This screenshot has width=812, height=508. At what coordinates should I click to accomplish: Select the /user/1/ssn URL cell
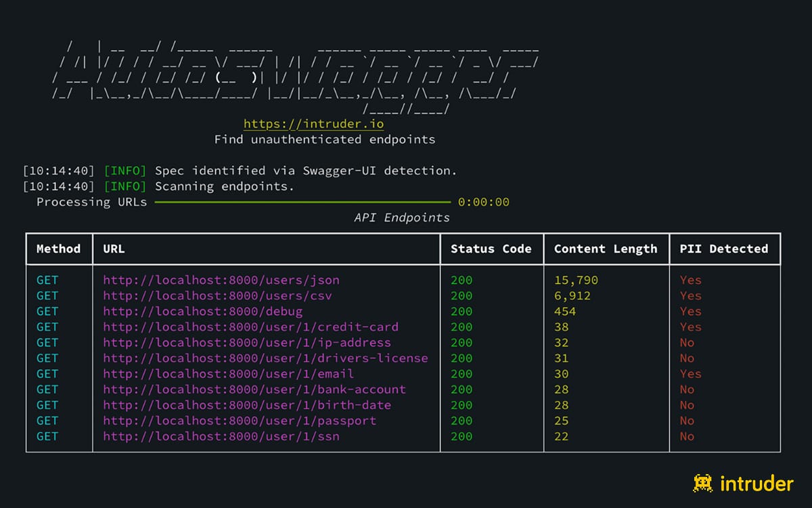[221, 436]
